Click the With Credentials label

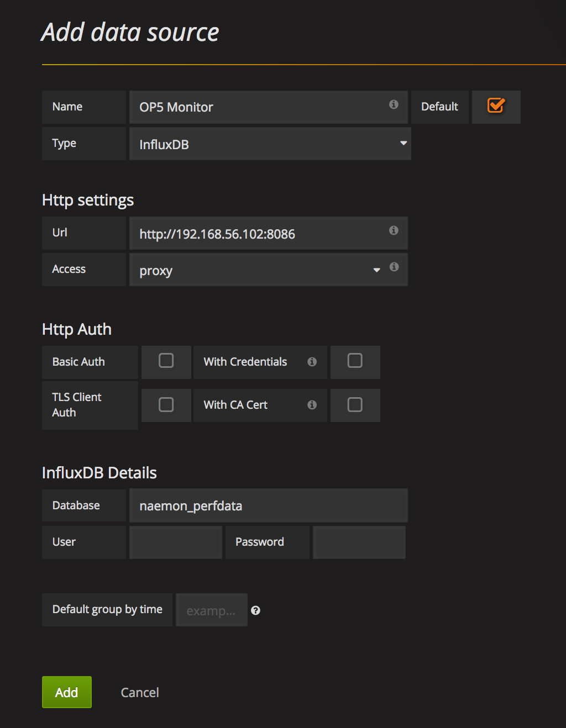pos(245,362)
